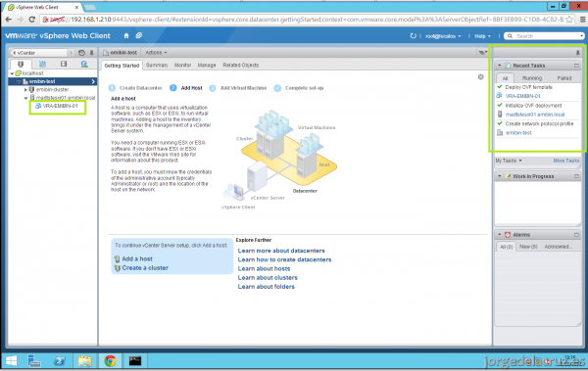Screen dimensions: 588x371
Task: Click the Add a host link
Action: 137,259
